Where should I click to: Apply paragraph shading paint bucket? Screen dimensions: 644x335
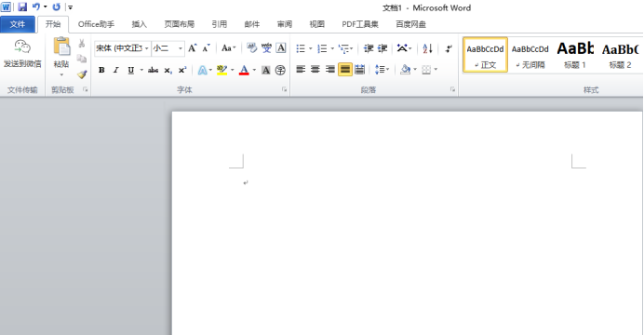click(x=405, y=70)
